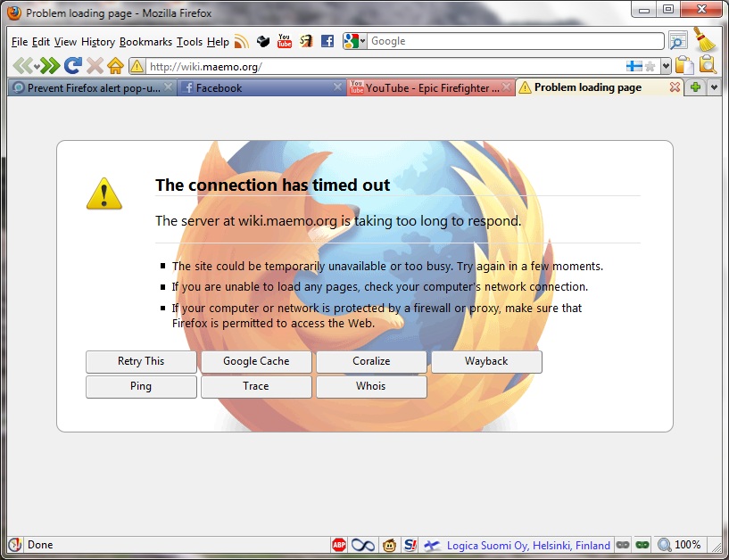Click the orange S bookmark icon

pyautogui.click(x=306, y=41)
